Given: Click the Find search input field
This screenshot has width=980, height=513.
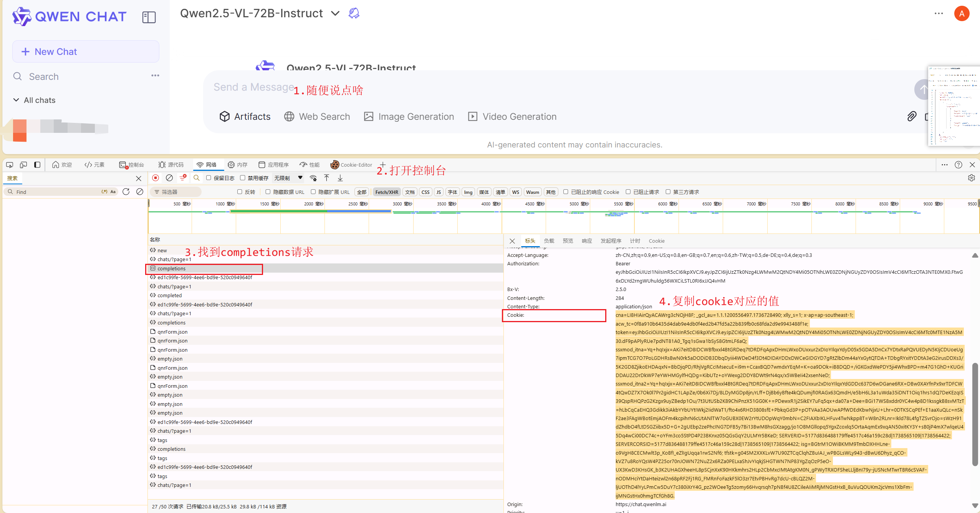Looking at the screenshot, I should 58,192.
